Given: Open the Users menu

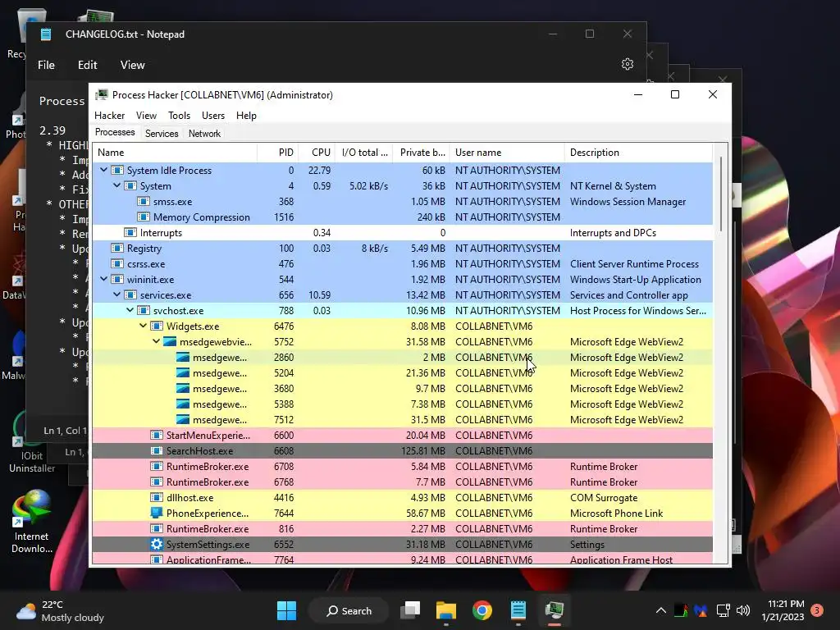Looking at the screenshot, I should (213, 115).
